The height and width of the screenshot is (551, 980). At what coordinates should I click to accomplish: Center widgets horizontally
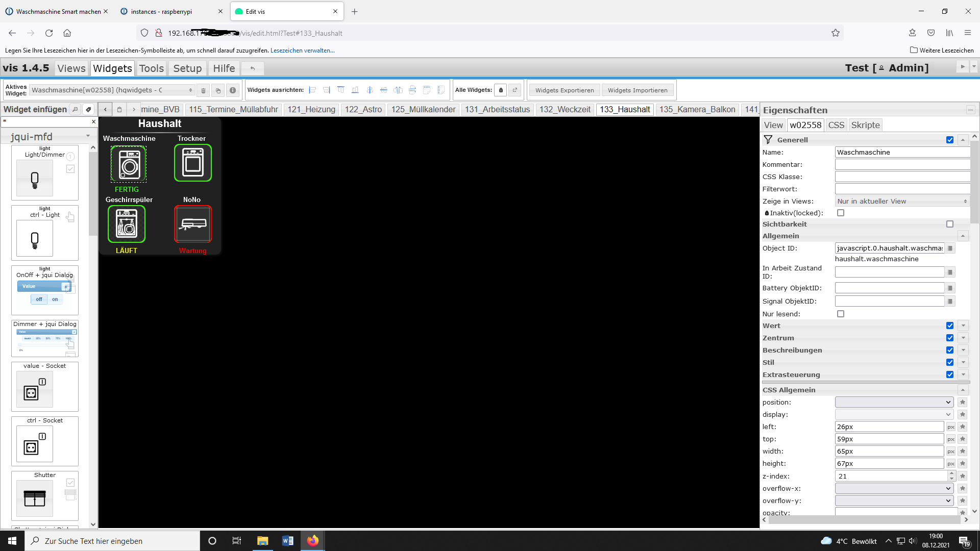pyautogui.click(x=370, y=90)
